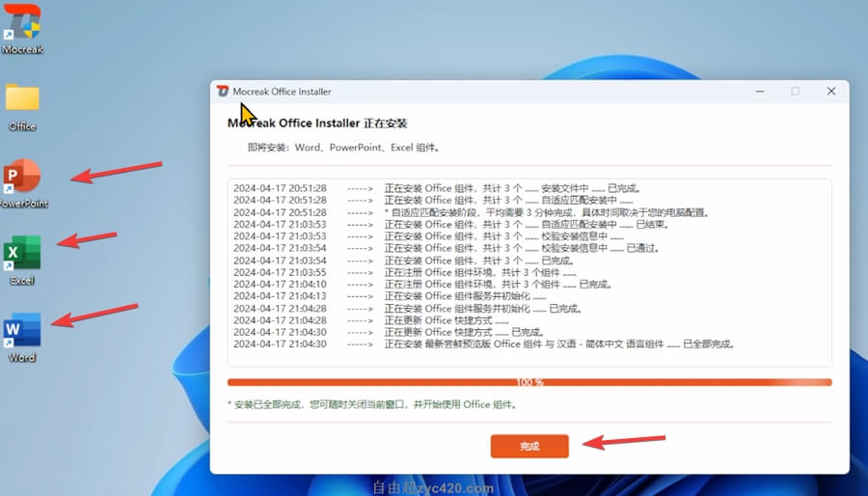Select the 21:03:54 log line ending '3 个 ...... 已完成'

click(x=406, y=261)
